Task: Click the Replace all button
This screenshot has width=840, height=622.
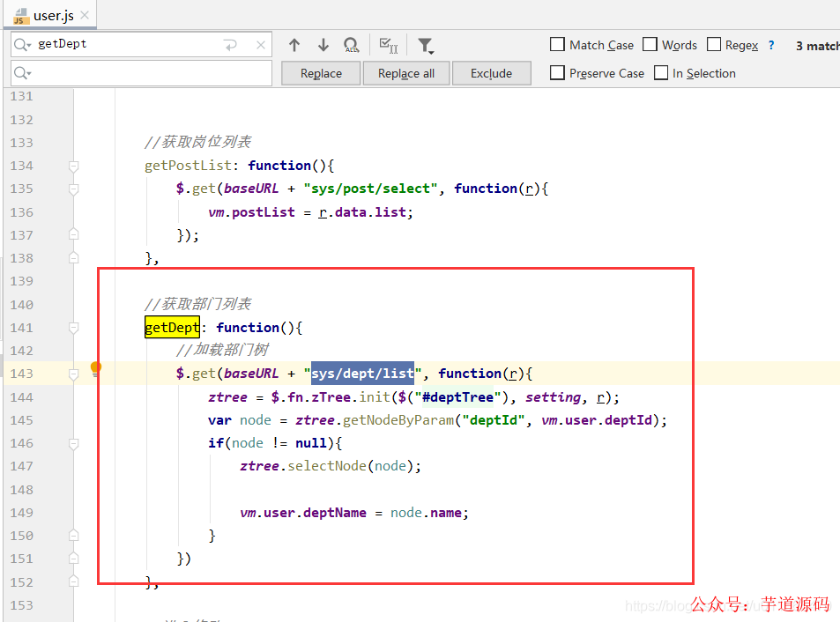Action: click(405, 73)
